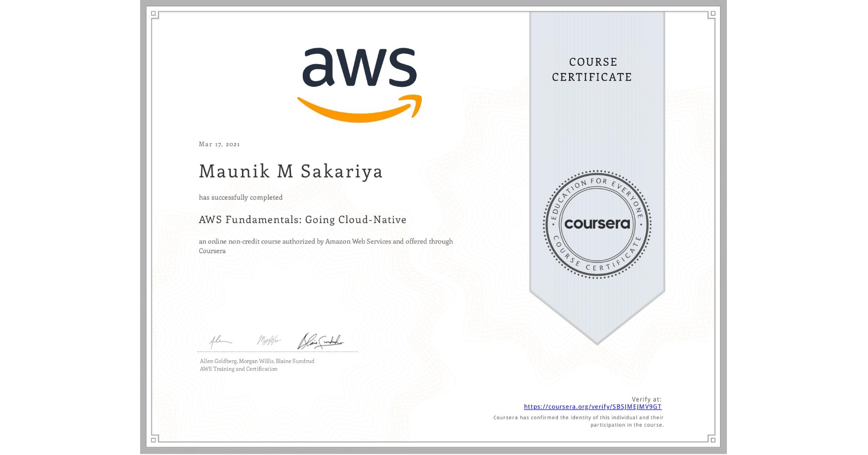Screen dimensions: 868x455
Task: Click the instructor names line
Action: 257,361
